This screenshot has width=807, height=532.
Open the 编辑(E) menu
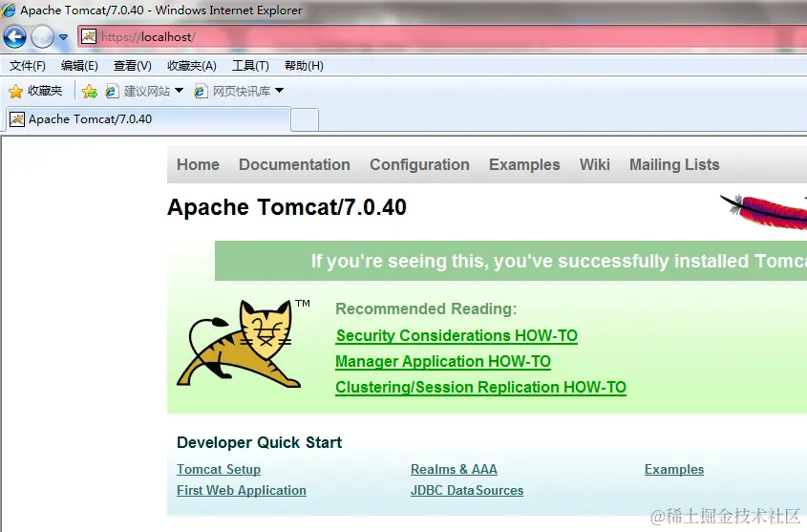pos(79,66)
